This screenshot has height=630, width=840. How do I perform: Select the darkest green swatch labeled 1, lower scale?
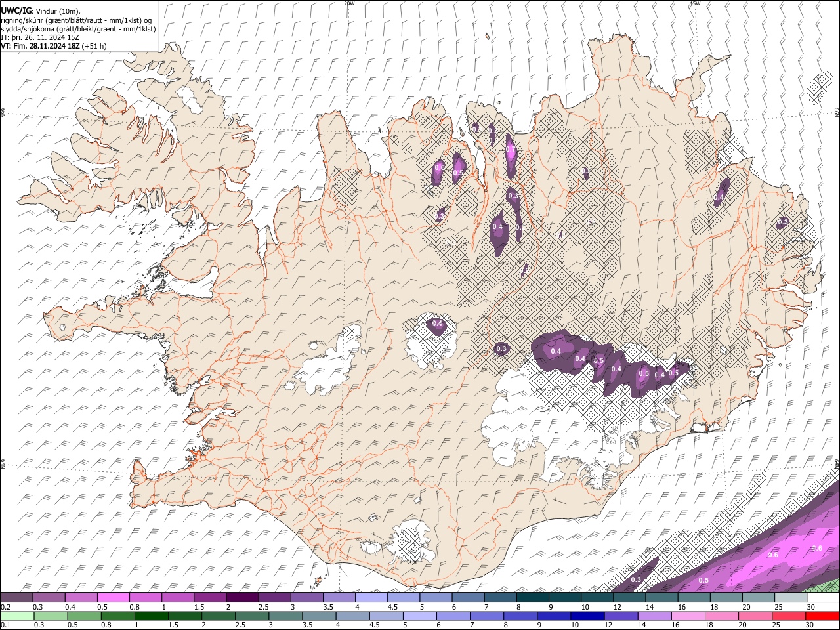pos(151,616)
